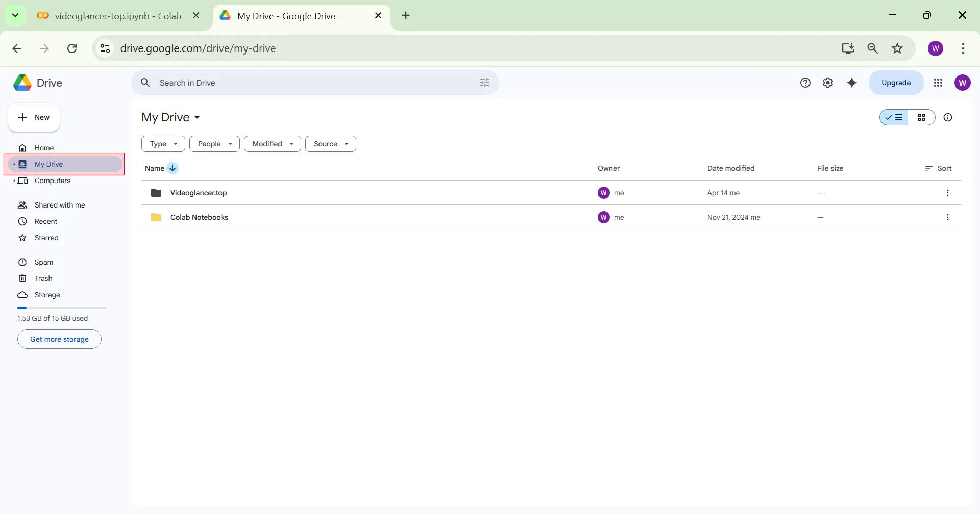
Task: Select the Colab Notebooks folder name
Action: tap(199, 217)
